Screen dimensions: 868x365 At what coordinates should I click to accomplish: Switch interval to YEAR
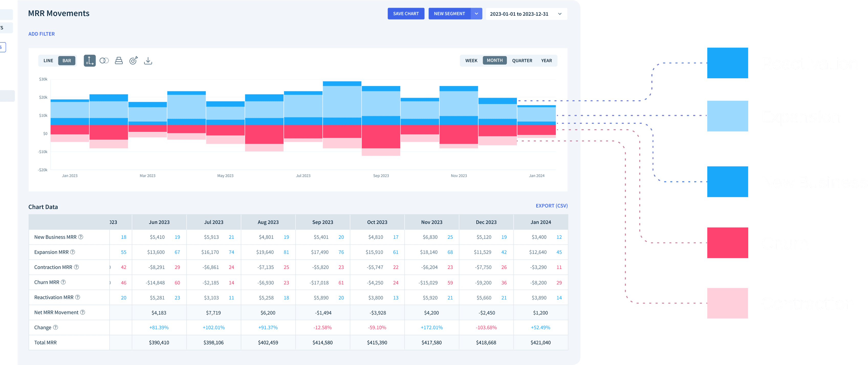pyautogui.click(x=546, y=61)
